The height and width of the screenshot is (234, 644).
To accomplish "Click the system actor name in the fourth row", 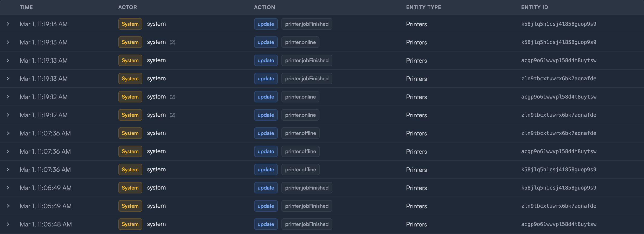I will [x=156, y=79].
